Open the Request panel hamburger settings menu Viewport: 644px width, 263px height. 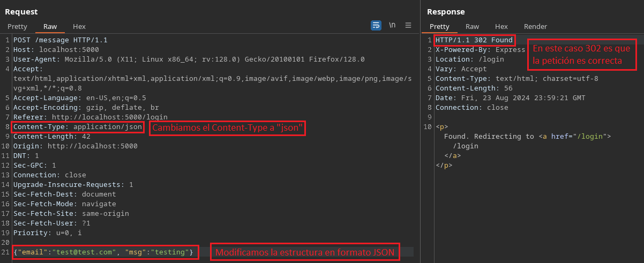(x=408, y=25)
